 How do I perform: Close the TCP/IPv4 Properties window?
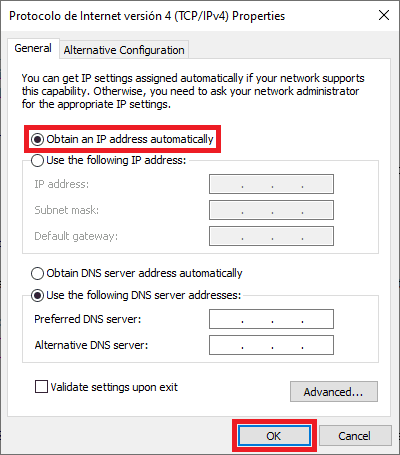pos(384,15)
